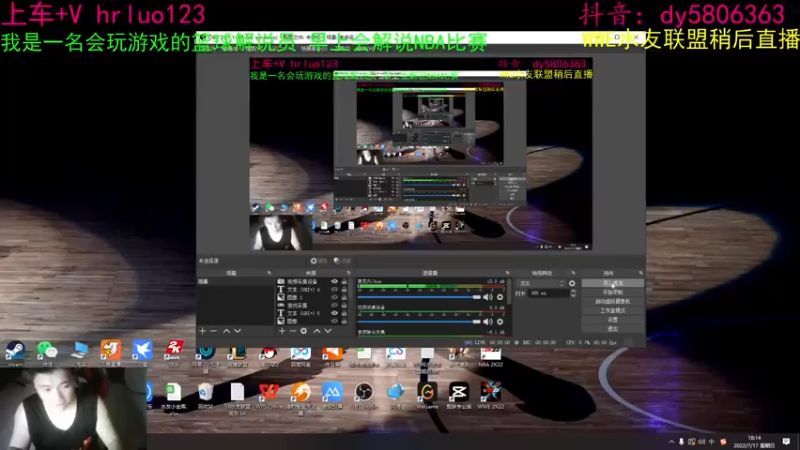Open WeGame desktop shortcut
The image size is (800, 450).
pos(427,395)
